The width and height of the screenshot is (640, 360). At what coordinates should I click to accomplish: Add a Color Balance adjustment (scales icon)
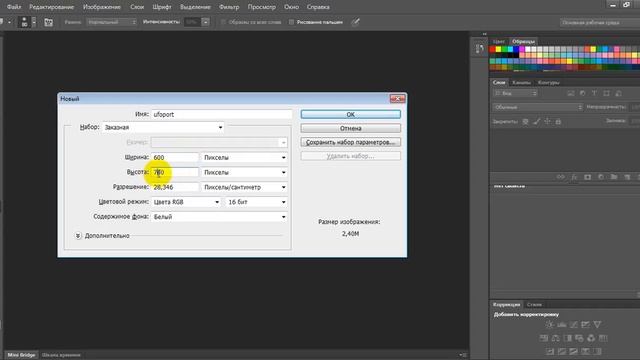tap(556, 338)
